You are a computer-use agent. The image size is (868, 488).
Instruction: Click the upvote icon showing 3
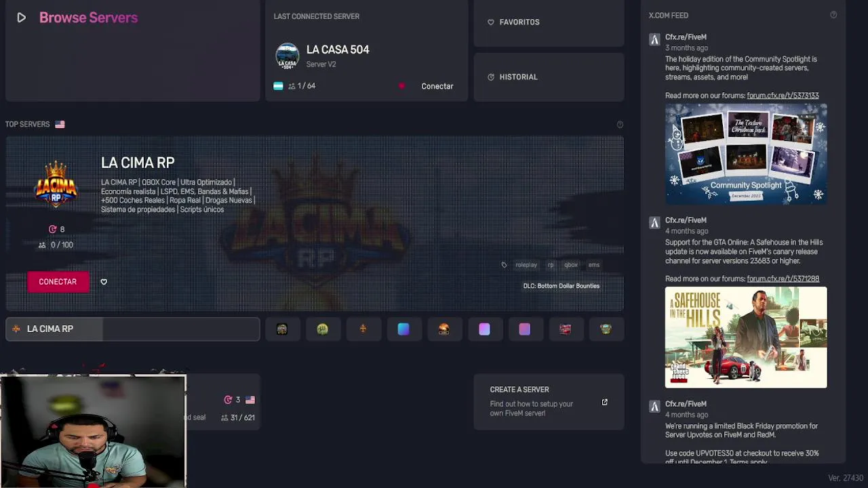pos(228,400)
